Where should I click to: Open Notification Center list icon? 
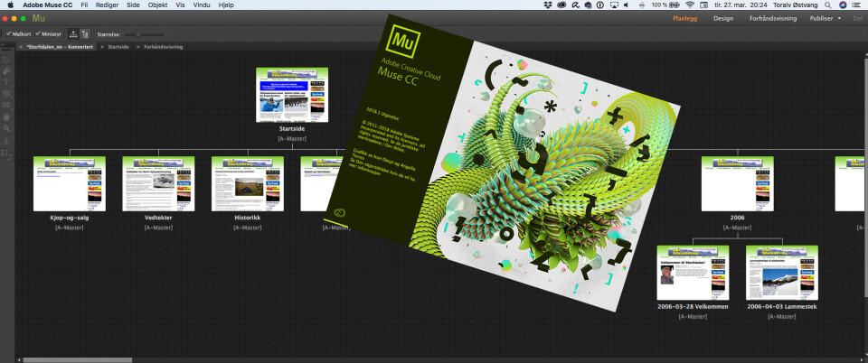tap(857, 5)
